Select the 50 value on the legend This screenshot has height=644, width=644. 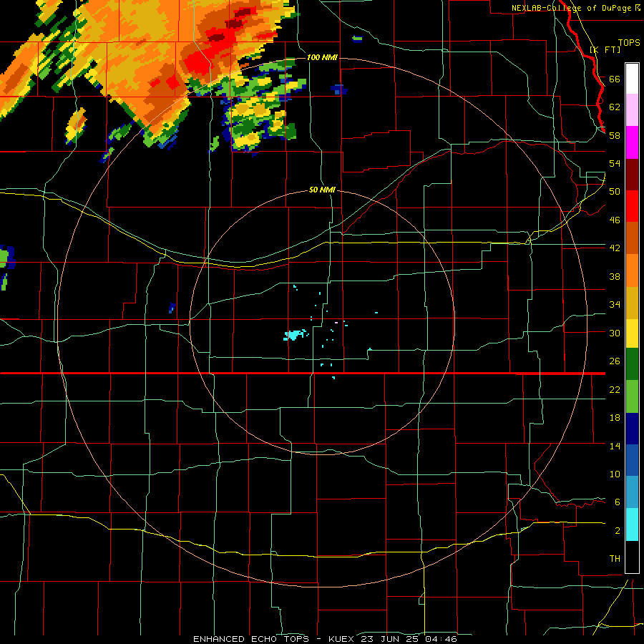615,192
